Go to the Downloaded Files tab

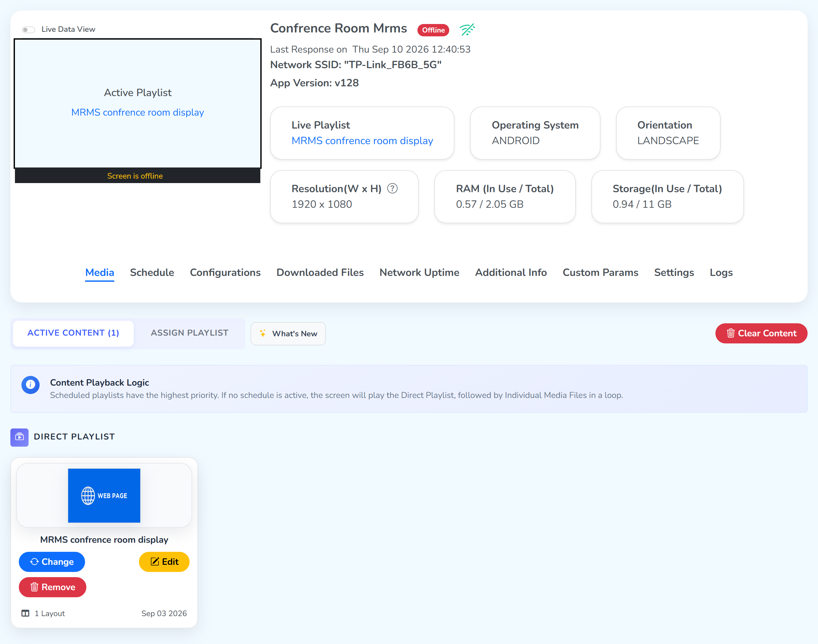click(x=320, y=273)
